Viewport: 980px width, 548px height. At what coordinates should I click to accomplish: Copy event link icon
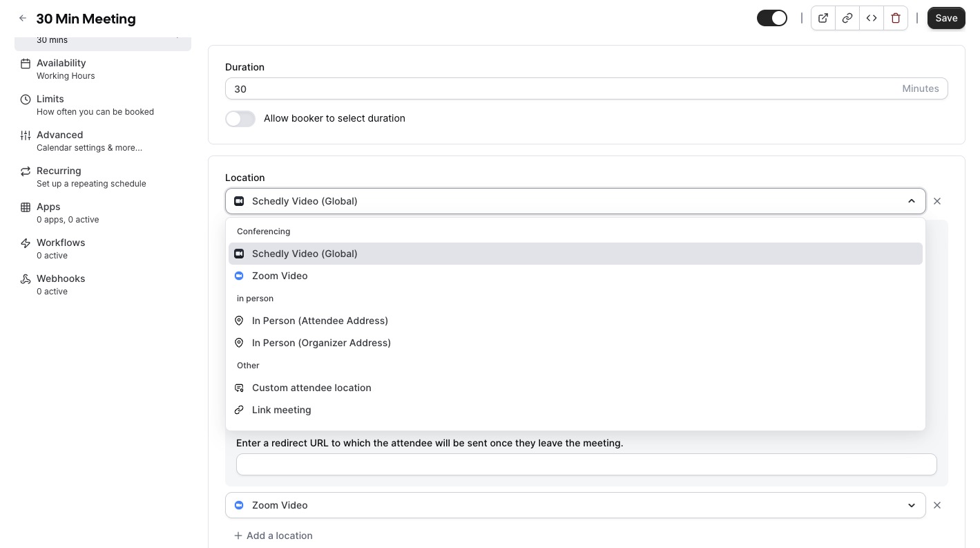click(847, 19)
